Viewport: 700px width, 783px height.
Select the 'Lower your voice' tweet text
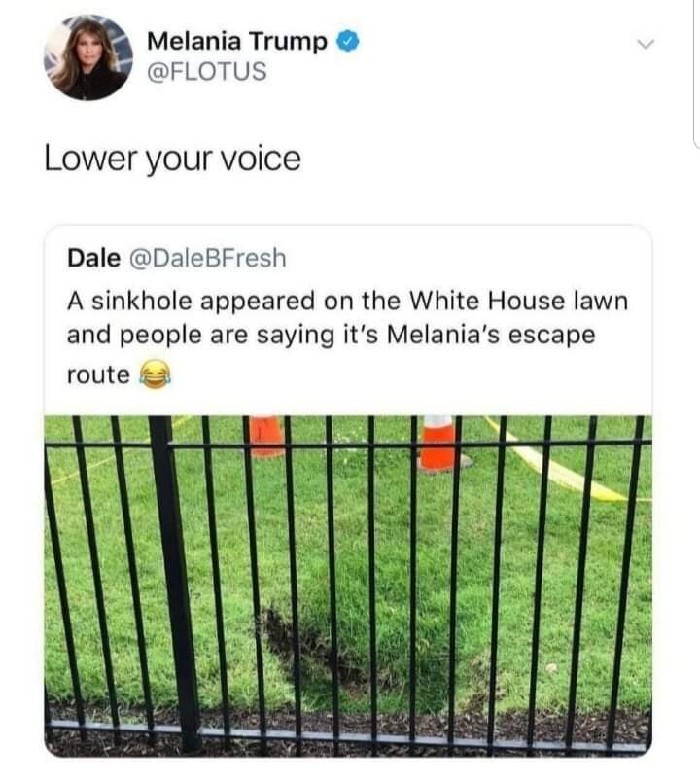[x=172, y=160]
